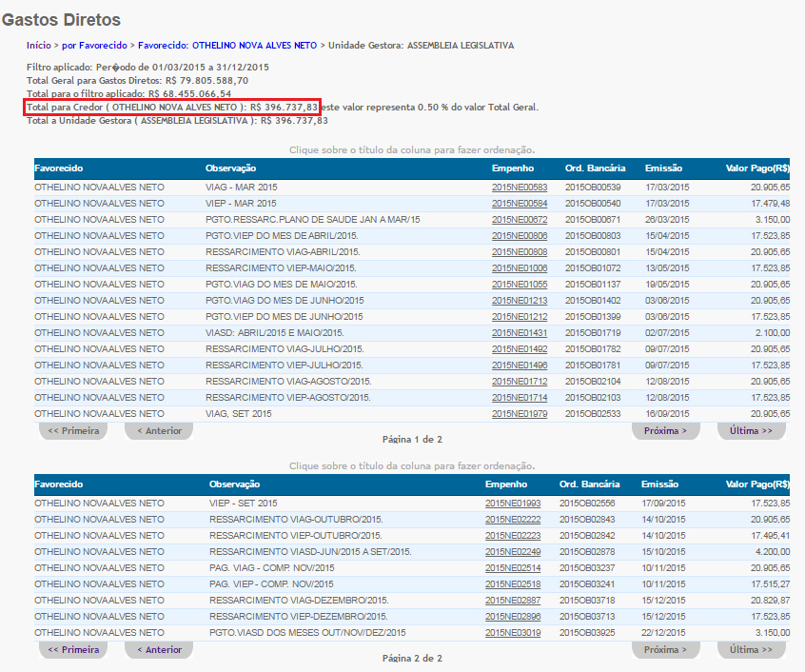The width and height of the screenshot is (805, 672).
Task: Sort first table by 'Emissão' column header
Action: coord(663,168)
